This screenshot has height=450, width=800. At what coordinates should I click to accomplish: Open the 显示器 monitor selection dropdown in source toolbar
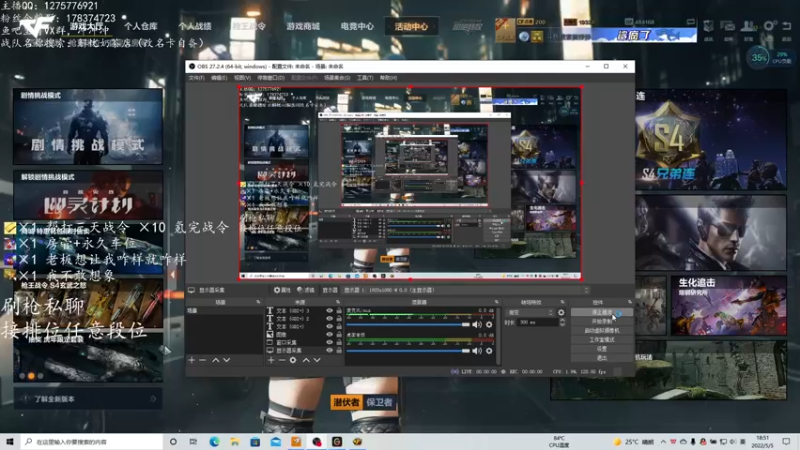tap(466, 290)
